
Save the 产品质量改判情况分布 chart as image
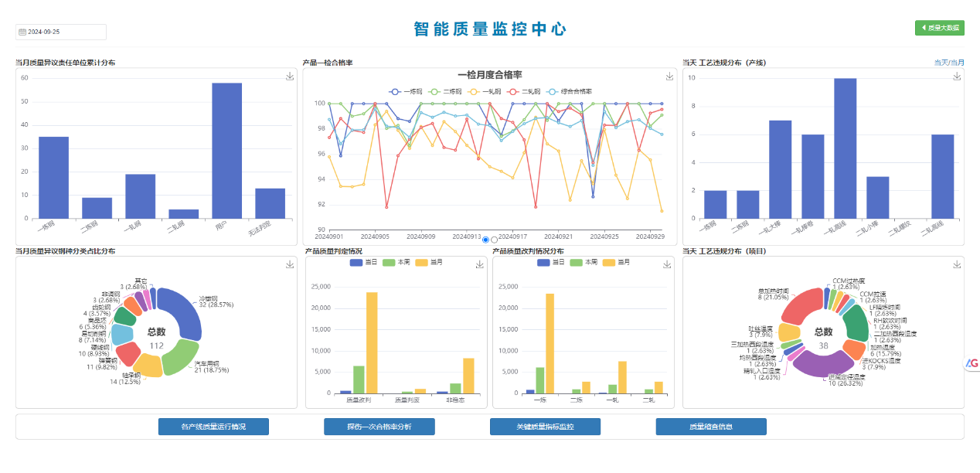(667, 264)
